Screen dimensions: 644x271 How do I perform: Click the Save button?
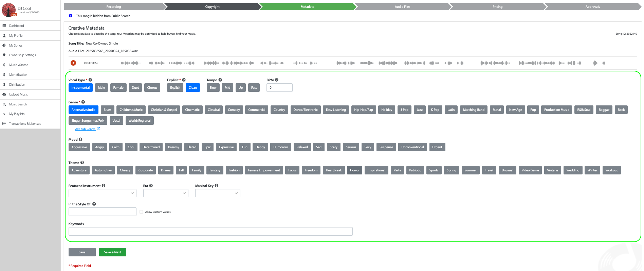click(x=82, y=252)
